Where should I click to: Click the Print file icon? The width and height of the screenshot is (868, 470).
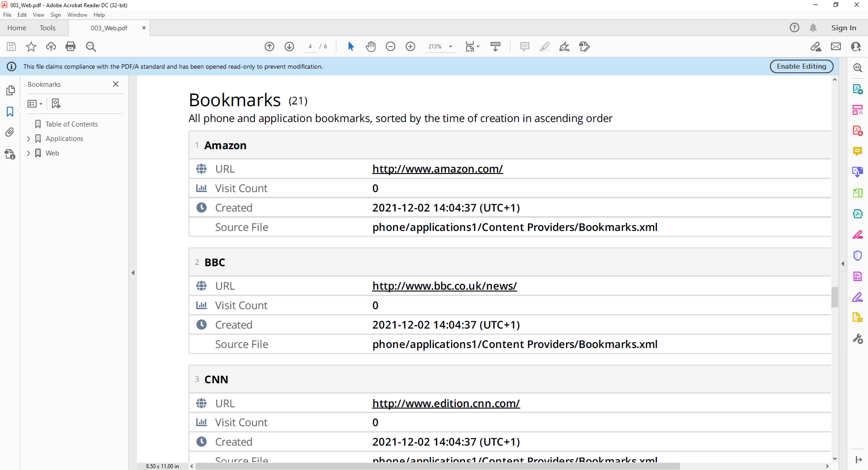point(71,47)
